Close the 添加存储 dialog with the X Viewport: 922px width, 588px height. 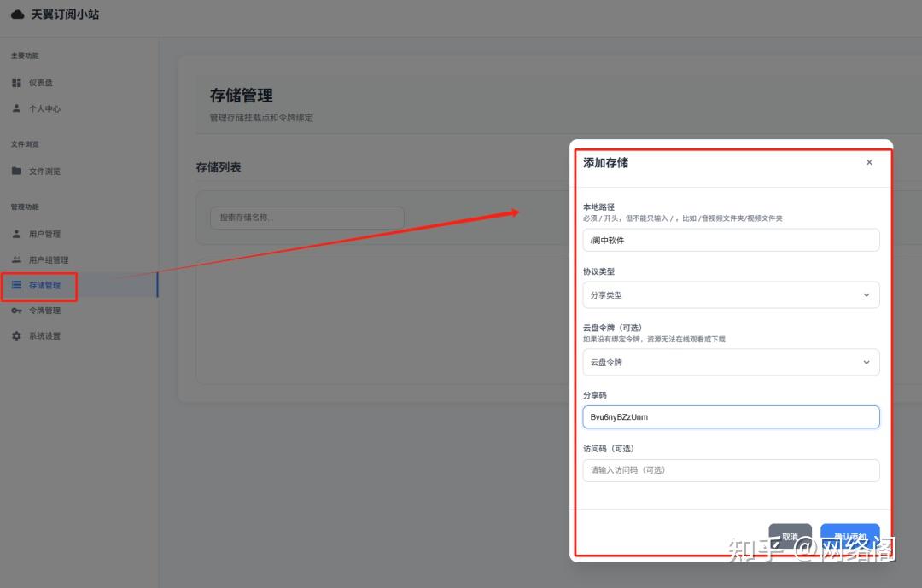tap(869, 161)
